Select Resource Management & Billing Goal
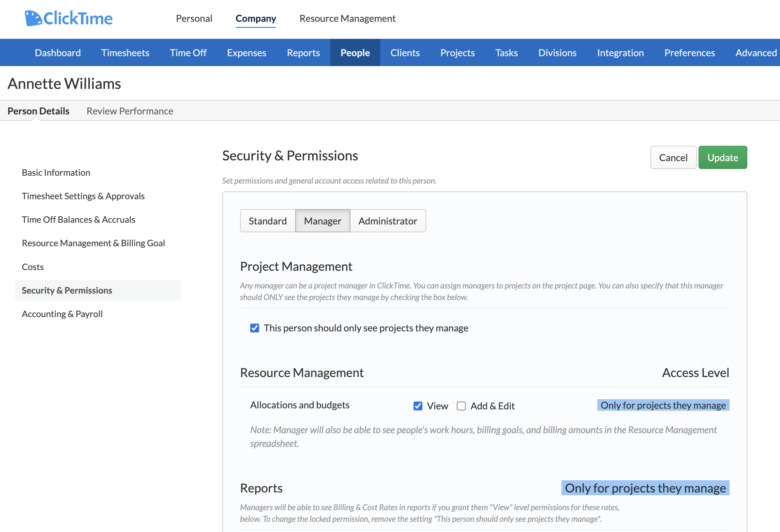This screenshot has height=532, width=780. [93, 243]
